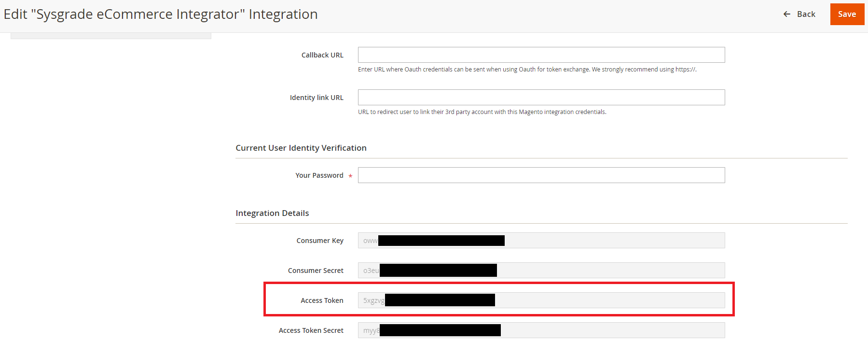Click the Consumer Key label
The height and width of the screenshot is (357, 868).
320,241
